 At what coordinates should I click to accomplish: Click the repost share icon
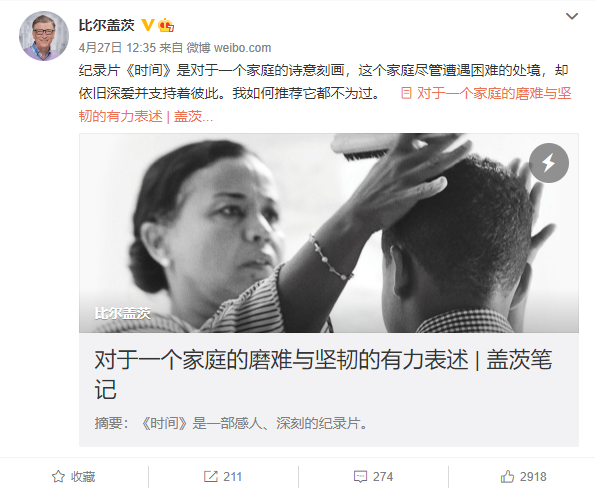[x=211, y=476]
